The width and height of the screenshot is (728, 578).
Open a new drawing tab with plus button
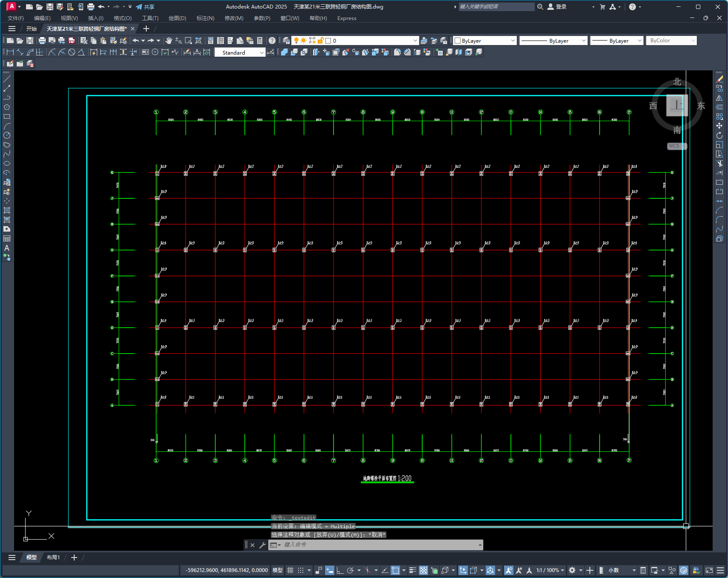click(x=146, y=29)
